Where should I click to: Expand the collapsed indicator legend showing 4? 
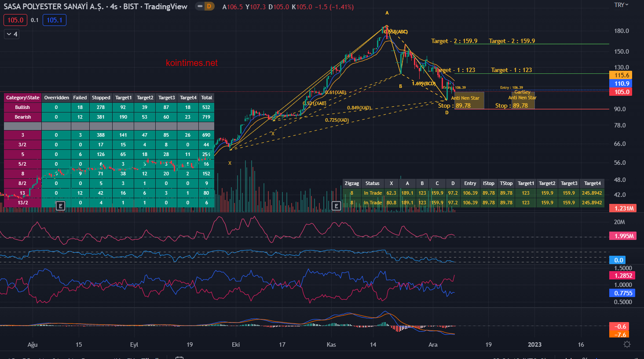pyautogui.click(x=12, y=34)
